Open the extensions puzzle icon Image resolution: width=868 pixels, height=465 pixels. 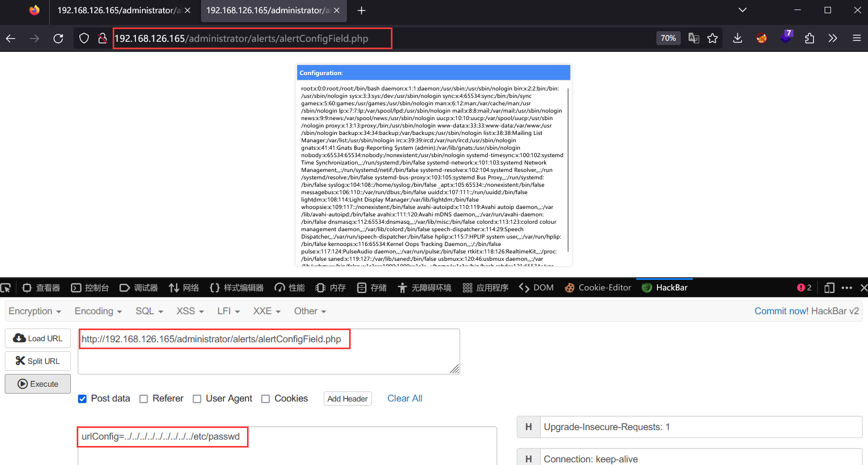[x=809, y=38]
